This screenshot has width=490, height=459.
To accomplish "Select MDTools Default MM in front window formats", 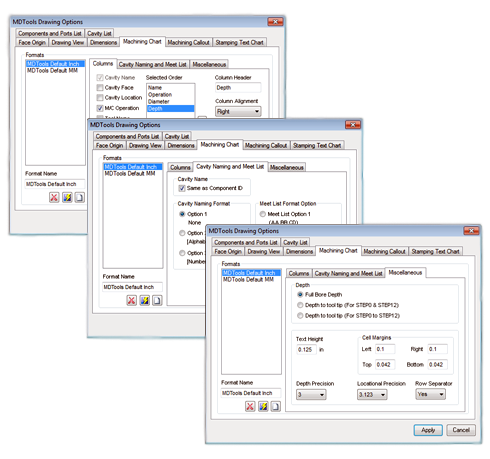I will point(251,279).
